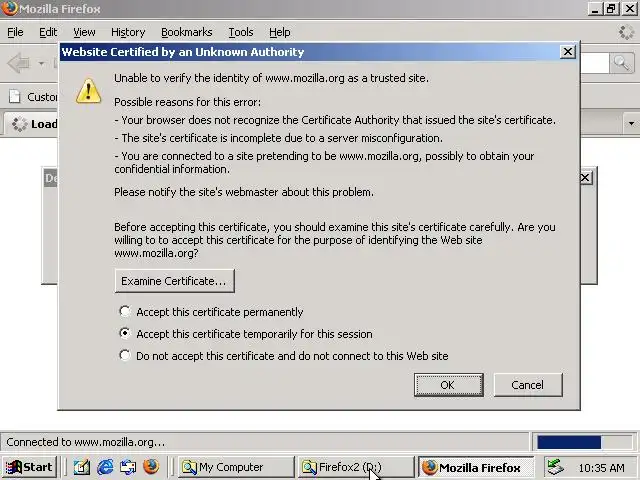The height and width of the screenshot is (480, 640).
Task: Click the Firefox logo in the title bar
Action: [9, 8]
